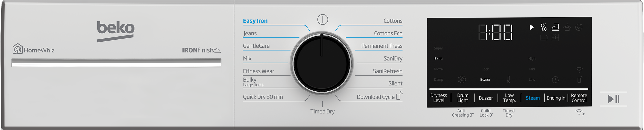The height and width of the screenshot is (130, 644).
Task: Tap the Download Cycle phone icon
Action: click(x=399, y=96)
